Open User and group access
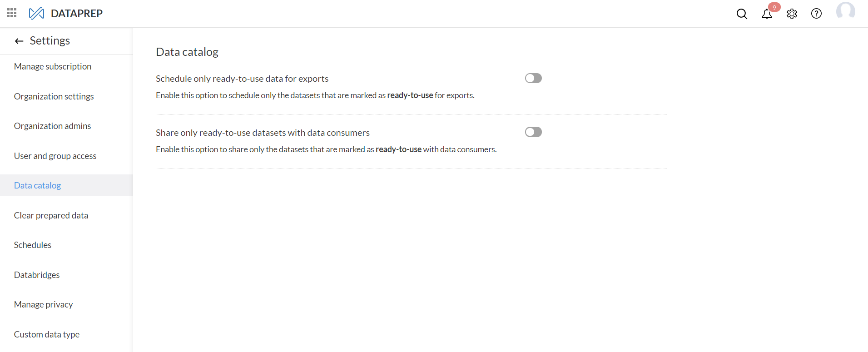This screenshot has height=352, width=868. (55, 156)
